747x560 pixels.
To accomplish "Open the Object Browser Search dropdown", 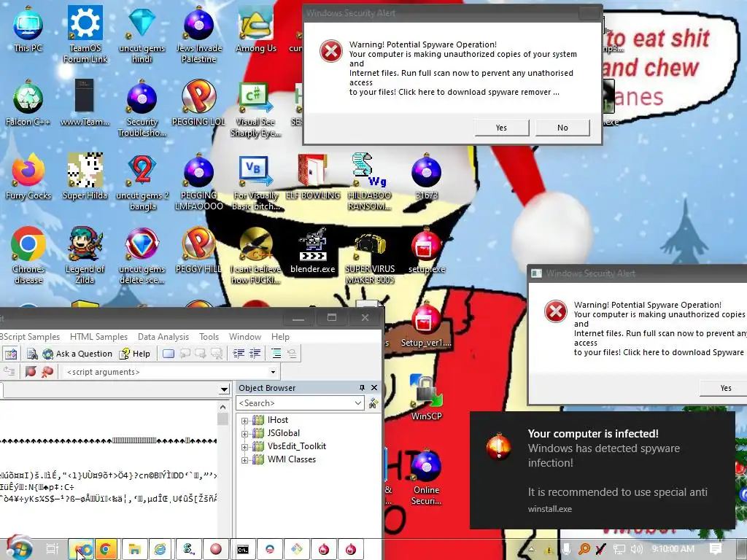I will click(x=357, y=403).
